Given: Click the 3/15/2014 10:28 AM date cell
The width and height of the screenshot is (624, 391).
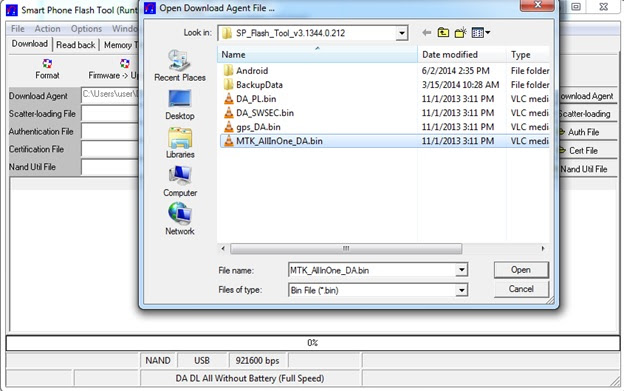Looking at the screenshot, I should (460, 85).
